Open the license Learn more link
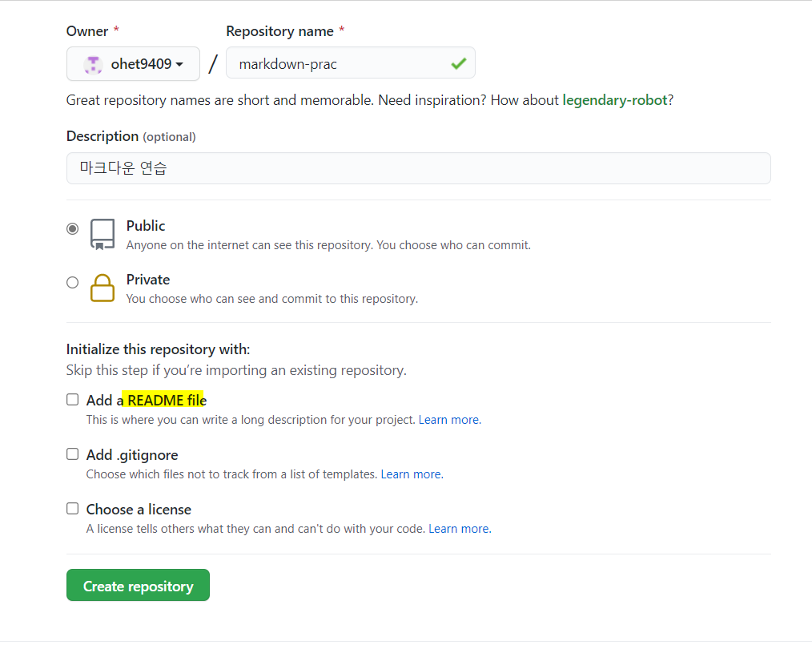 tap(460, 529)
